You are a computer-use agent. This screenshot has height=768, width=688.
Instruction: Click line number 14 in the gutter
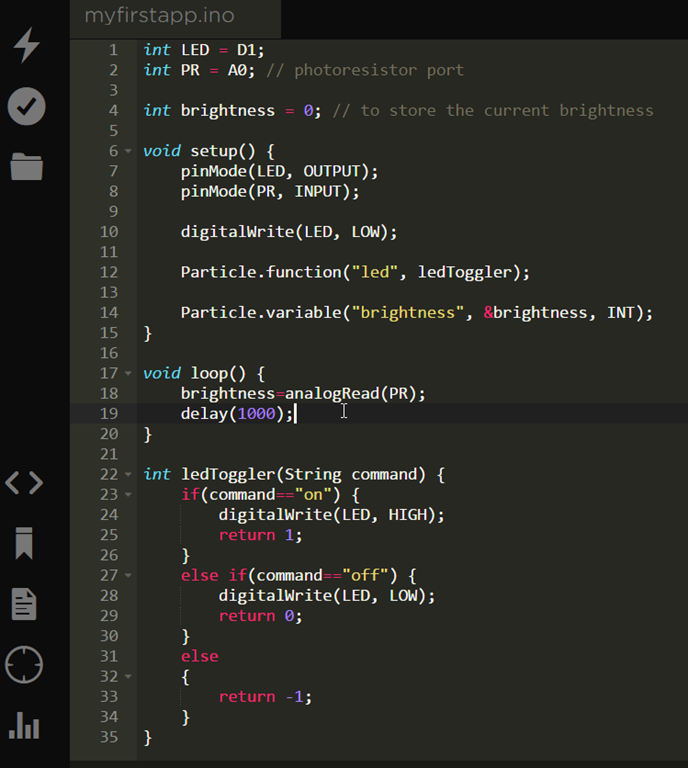108,313
